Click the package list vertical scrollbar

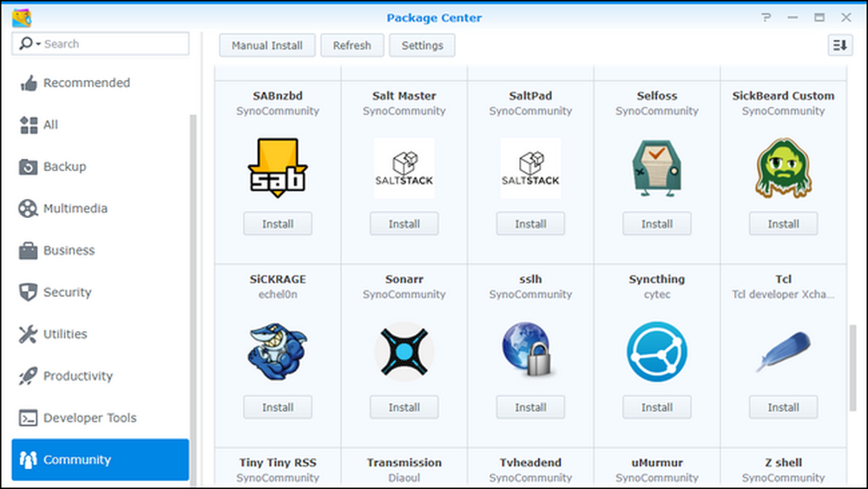point(854,368)
